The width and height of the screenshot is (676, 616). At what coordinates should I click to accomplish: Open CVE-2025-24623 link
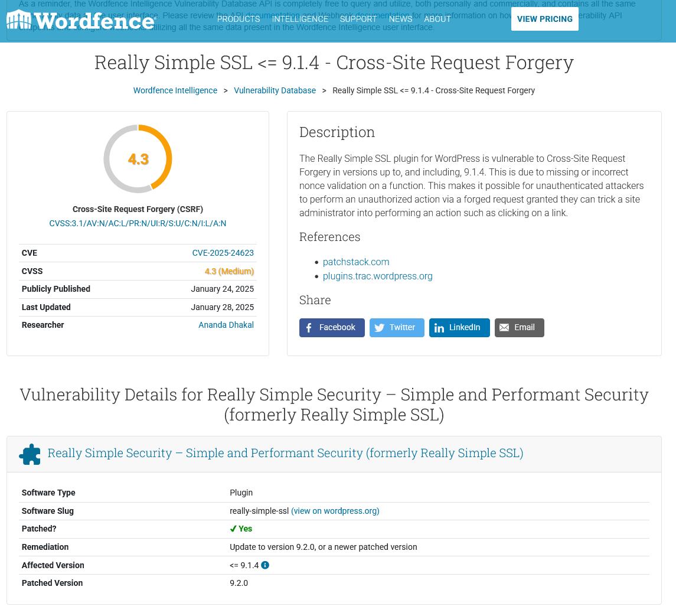point(223,253)
